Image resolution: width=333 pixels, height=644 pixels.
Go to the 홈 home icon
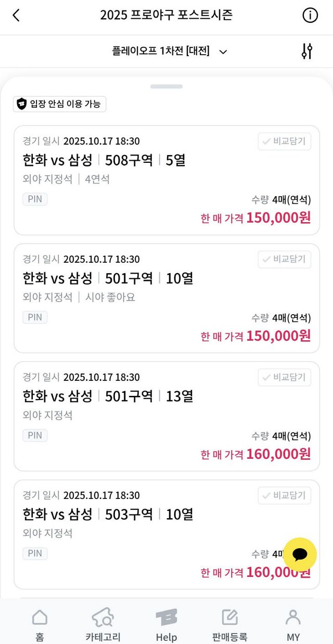pyautogui.click(x=40, y=622)
